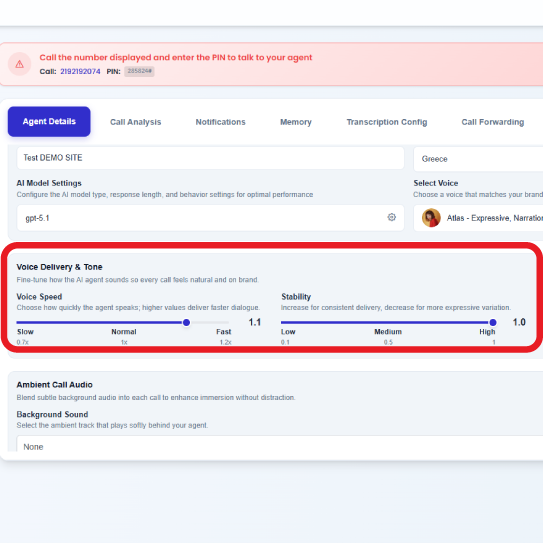Click the Voice Speed value 1.1
The height and width of the screenshot is (543, 543).
coord(255,322)
